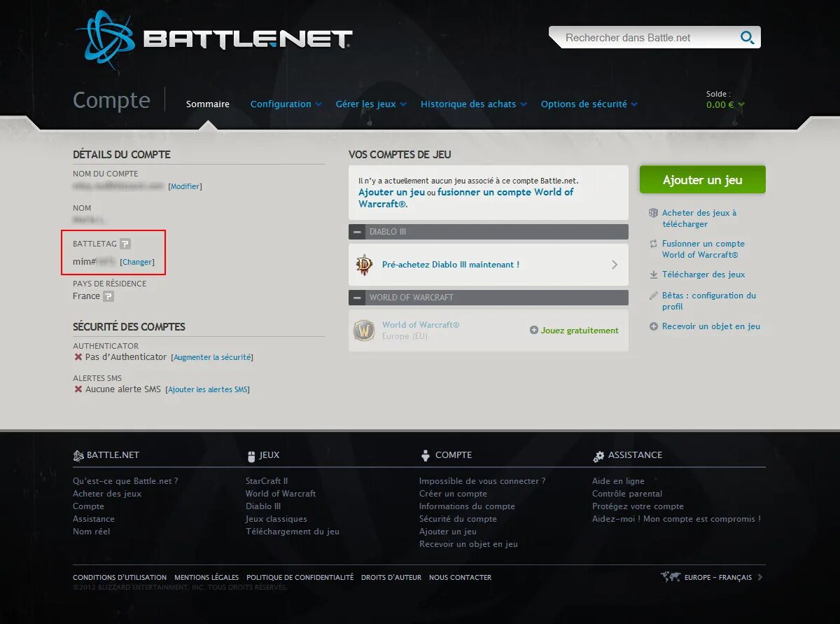Click the red X next to Pas d'Authenticator
This screenshot has height=624, width=840.
coord(78,357)
